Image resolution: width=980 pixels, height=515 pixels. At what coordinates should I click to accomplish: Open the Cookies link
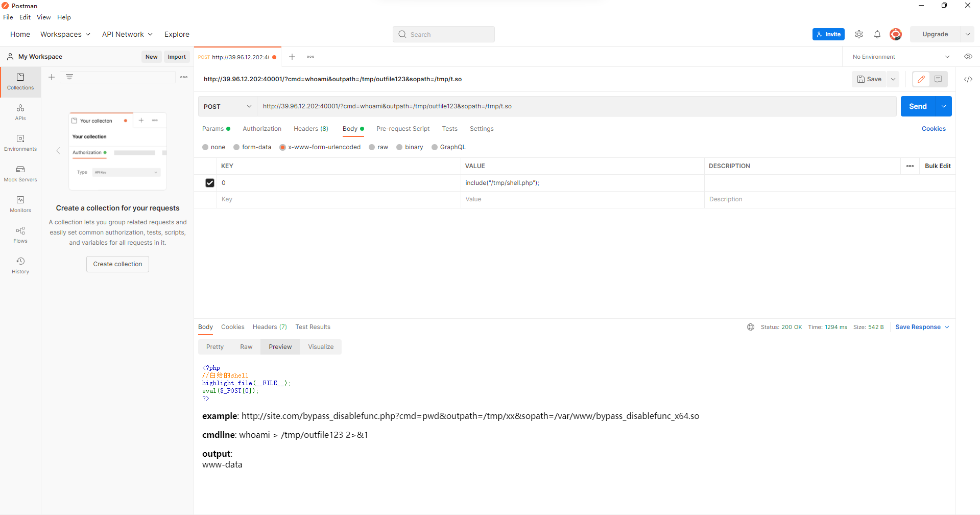point(934,129)
